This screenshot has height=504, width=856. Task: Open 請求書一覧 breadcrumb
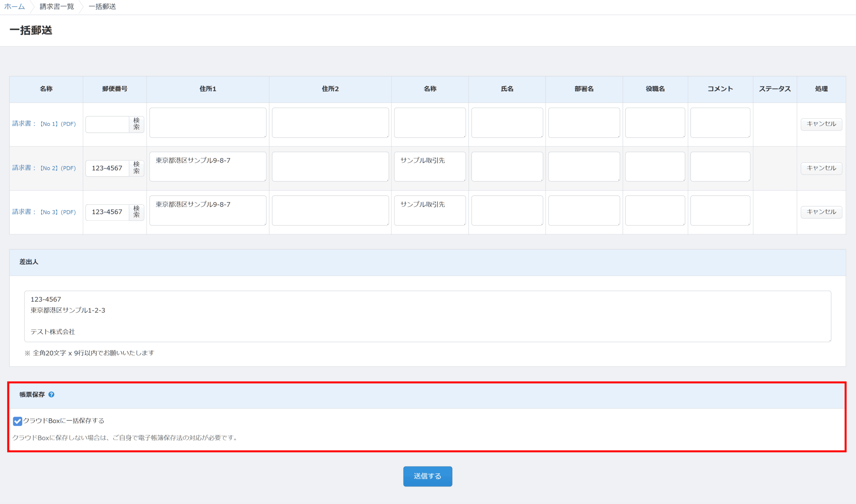(x=57, y=6)
